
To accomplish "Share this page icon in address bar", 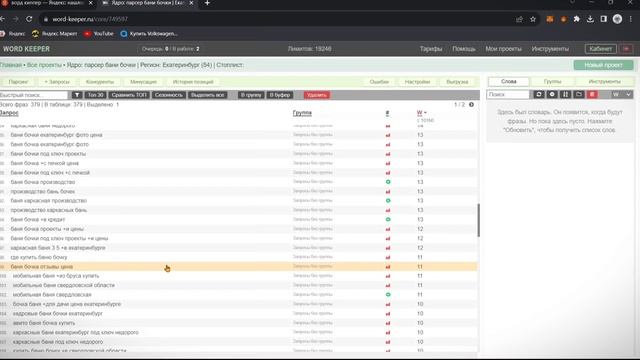I will [519, 19].
